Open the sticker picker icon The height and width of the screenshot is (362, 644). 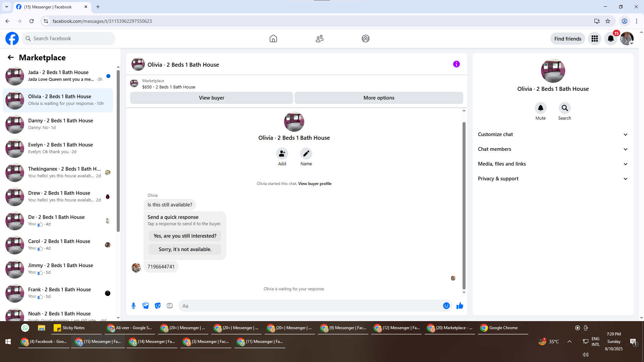click(158, 306)
